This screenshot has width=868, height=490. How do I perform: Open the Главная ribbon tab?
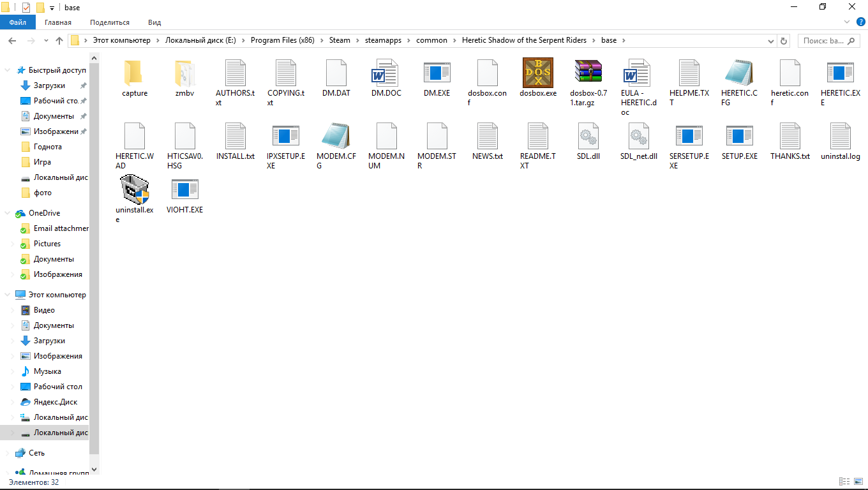58,22
